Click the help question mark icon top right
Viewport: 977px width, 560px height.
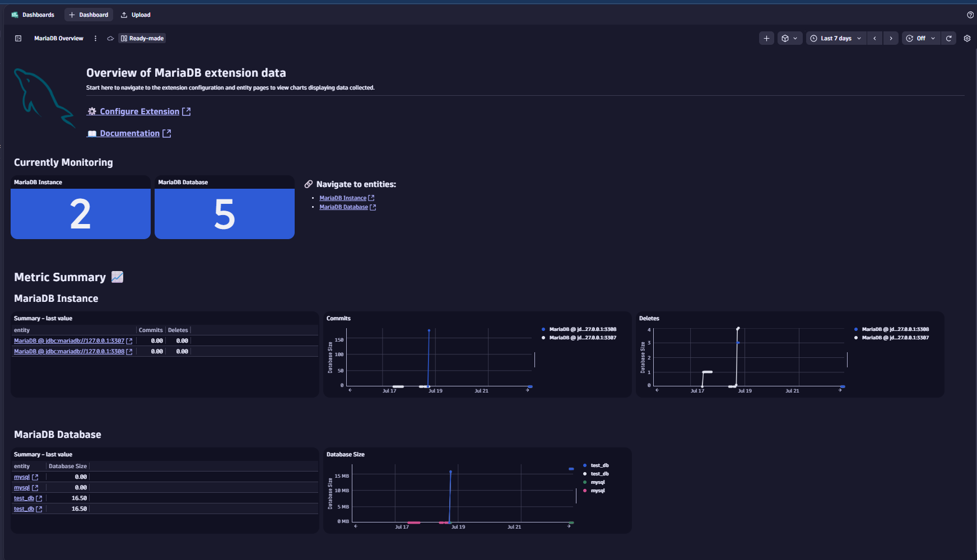click(x=970, y=15)
